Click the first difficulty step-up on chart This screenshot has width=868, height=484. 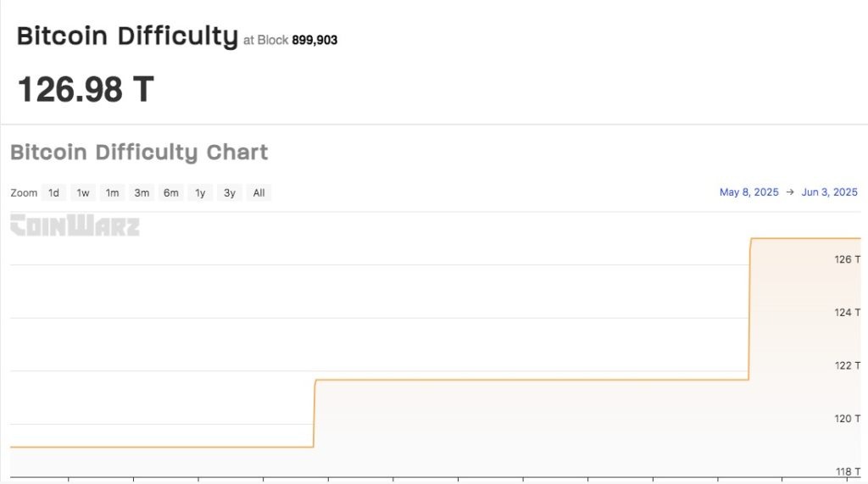(x=314, y=413)
